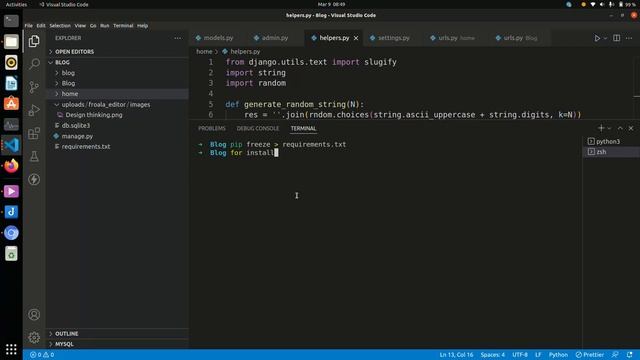Open Explorer Views and More Actions ellipsis
The image size is (640, 360).
click(178, 38)
